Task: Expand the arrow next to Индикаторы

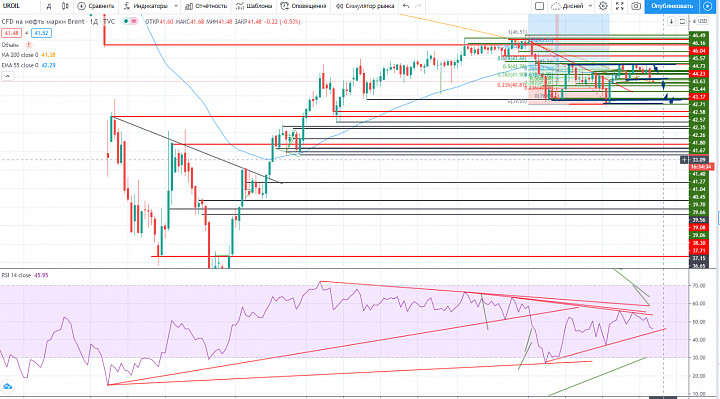Action: click(176, 6)
